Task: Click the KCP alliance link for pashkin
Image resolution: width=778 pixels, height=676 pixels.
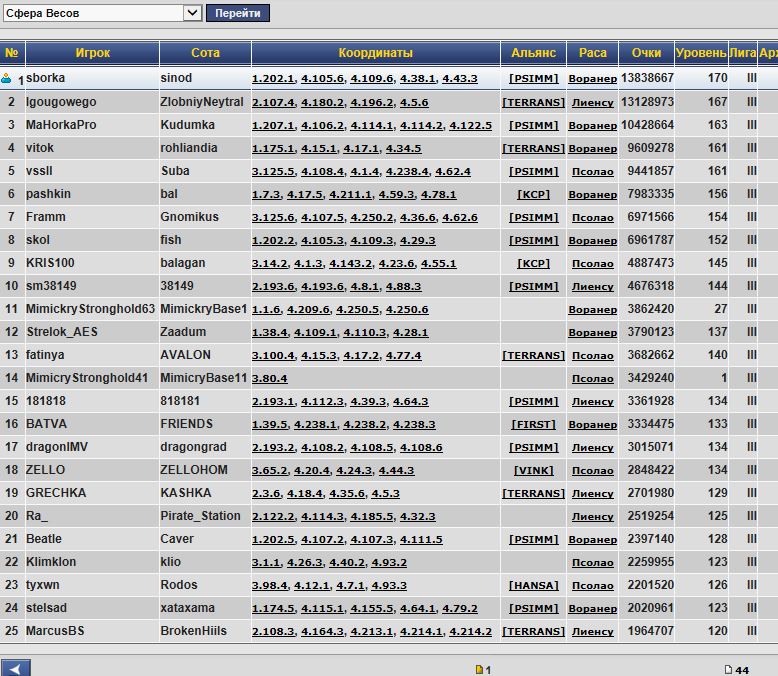Action: tap(533, 194)
